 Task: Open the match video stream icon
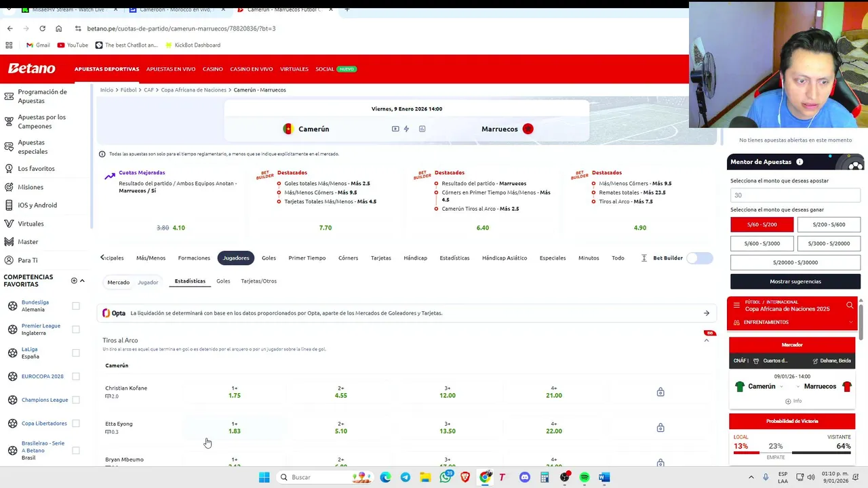(395, 129)
